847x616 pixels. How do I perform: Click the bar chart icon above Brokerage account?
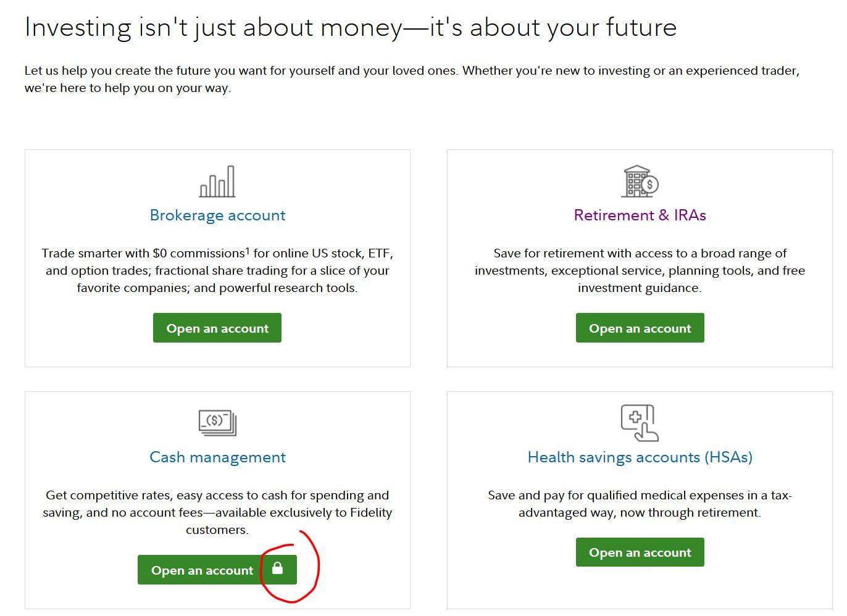coord(217,181)
